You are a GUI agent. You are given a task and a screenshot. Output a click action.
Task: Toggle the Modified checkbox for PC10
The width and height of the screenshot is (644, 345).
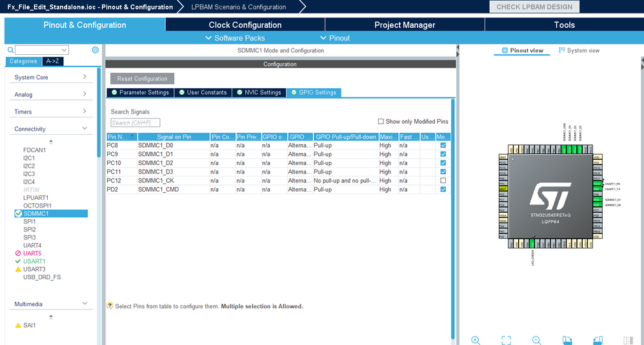(x=443, y=163)
